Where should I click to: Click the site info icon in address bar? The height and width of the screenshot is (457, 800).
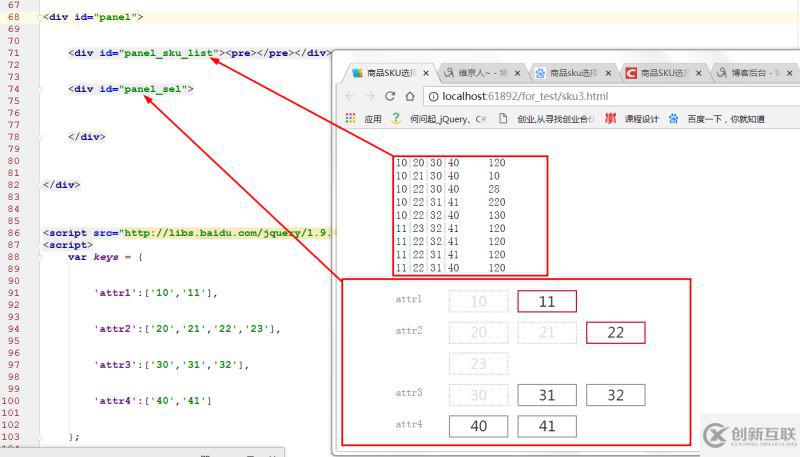pyautogui.click(x=433, y=96)
